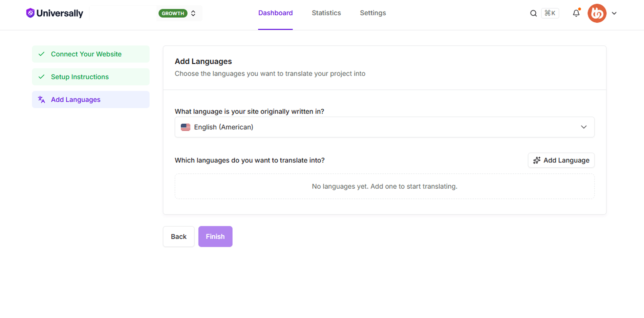The height and width of the screenshot is (318, 644).
Task: Click the orange user avatar
Action: point(597,13)
